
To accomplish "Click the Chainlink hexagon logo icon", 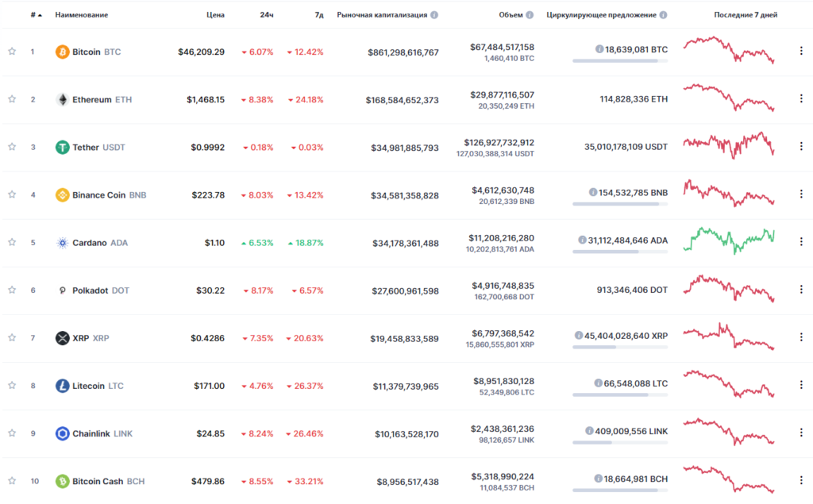I will pyautogui.click(x=62, y=433).
